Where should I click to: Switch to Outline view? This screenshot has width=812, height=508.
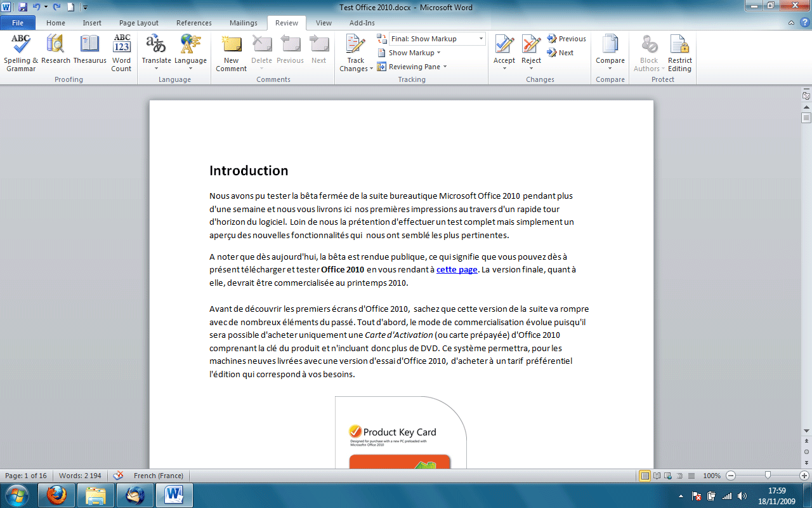point(678,476)
